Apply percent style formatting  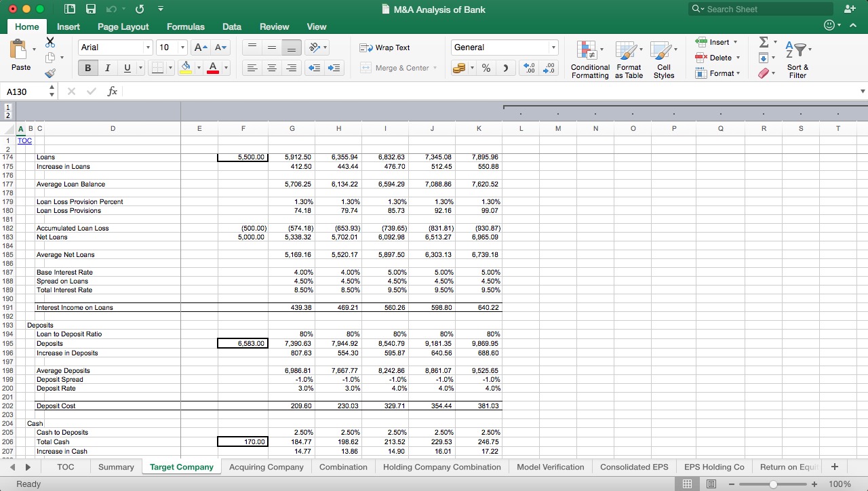(486, 68)
